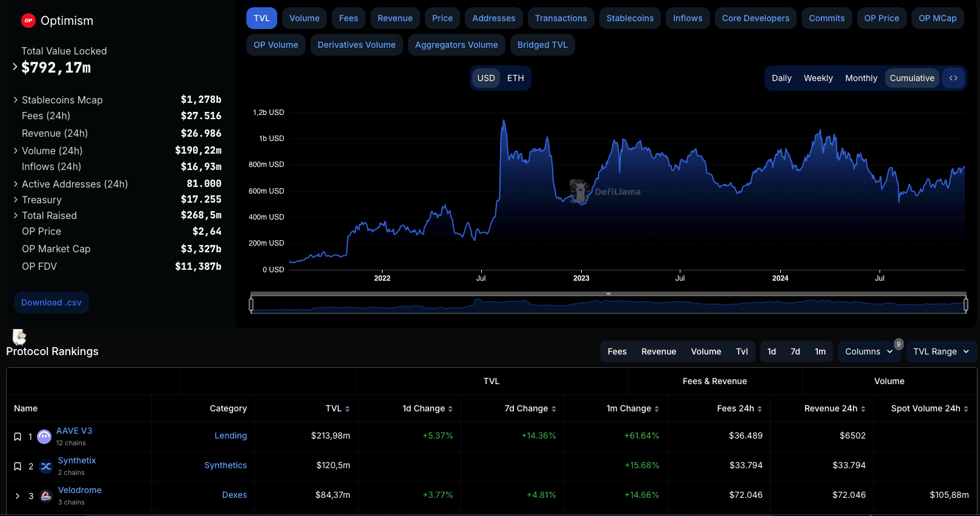Click the Velodrome protocol logo

click(x=46, y=496)
